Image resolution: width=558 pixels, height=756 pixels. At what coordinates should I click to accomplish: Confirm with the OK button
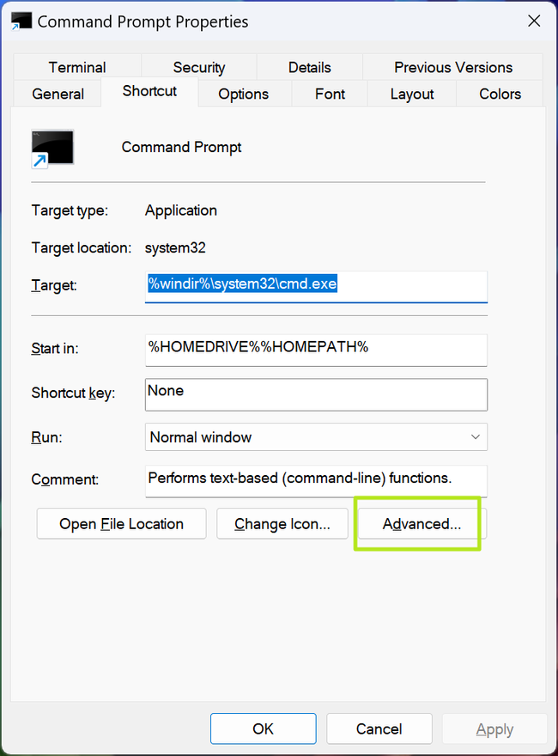pos(263,729)
